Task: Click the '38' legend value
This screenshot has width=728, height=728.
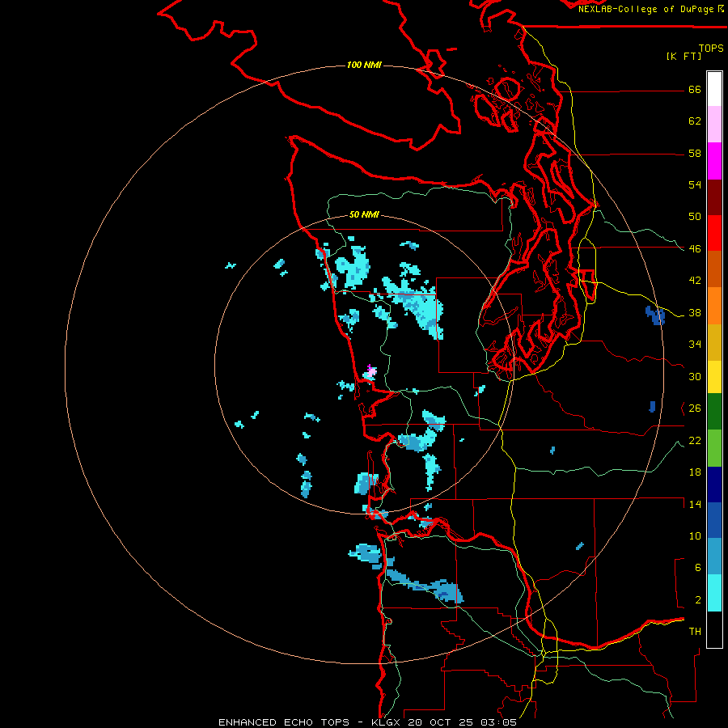Action: (x=695, y=313)
